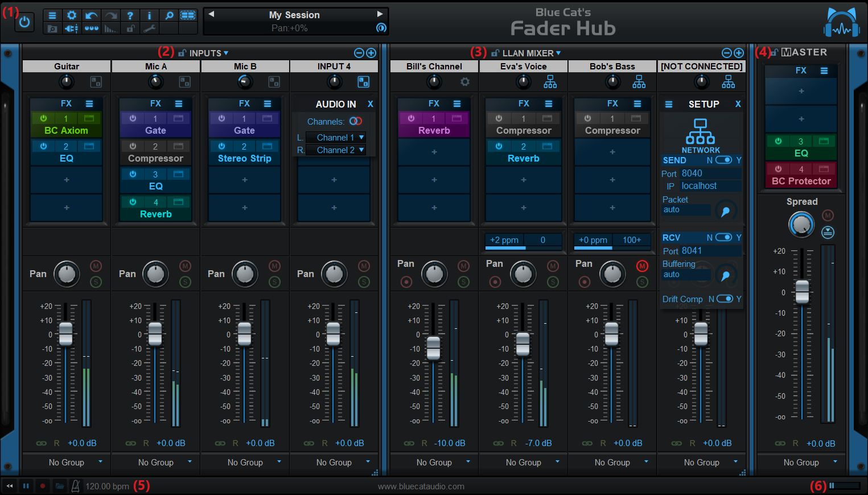Open left Channel 1 dropdown
This screenshot has width=868, height=495.
(x=336, y=137)
